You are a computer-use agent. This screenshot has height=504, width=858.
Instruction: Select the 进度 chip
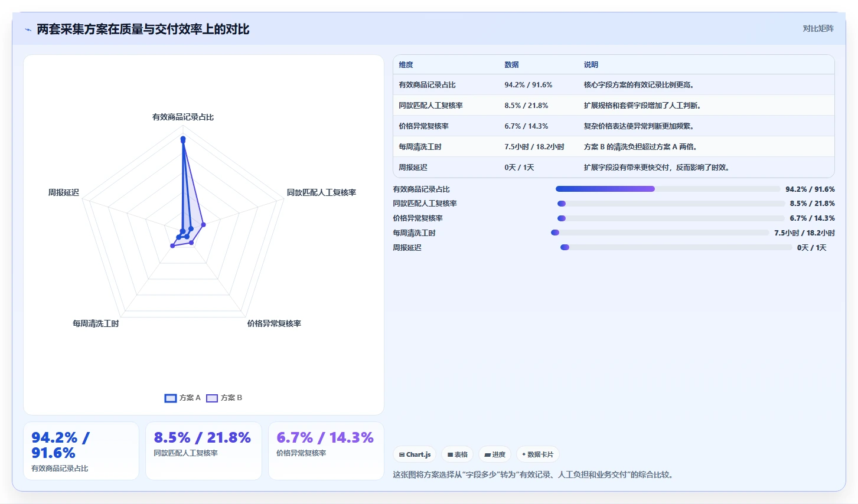(495, 454)
